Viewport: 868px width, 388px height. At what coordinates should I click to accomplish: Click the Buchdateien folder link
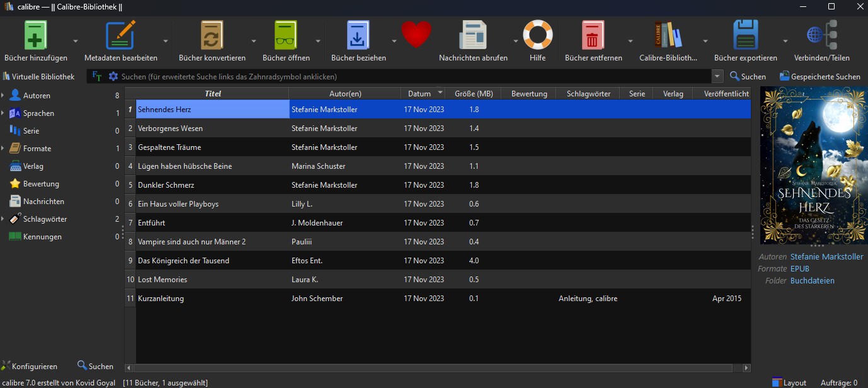813,281
